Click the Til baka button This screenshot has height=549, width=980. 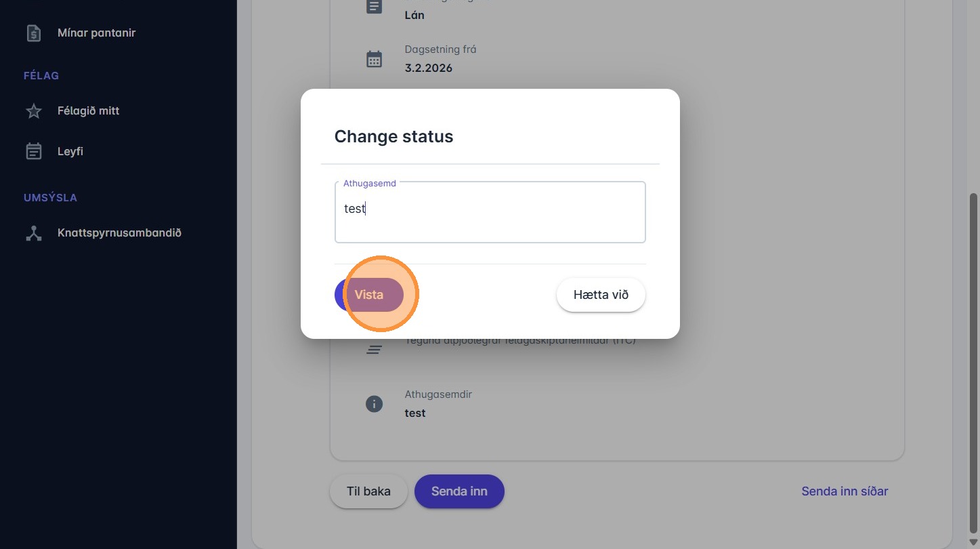[368, 491]
